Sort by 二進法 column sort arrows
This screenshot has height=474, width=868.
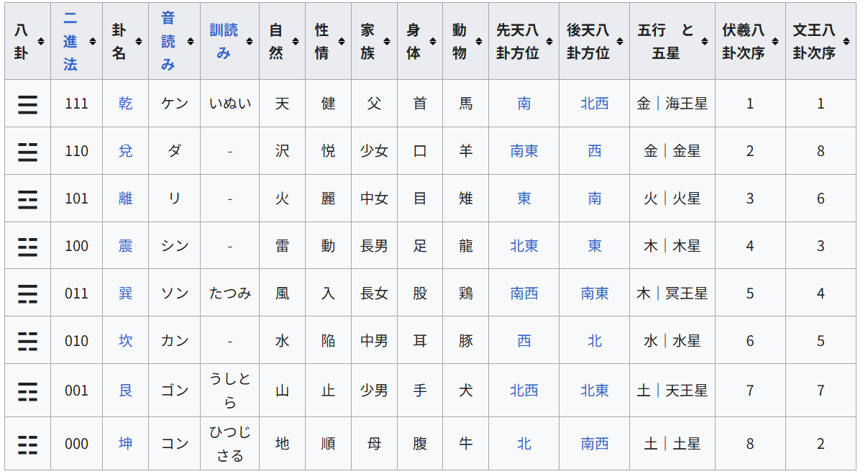pos(92,42)
